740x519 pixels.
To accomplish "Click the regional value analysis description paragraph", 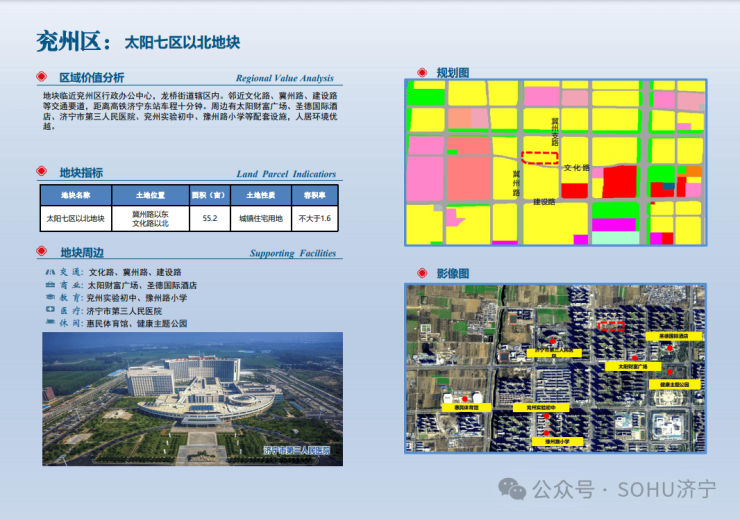I will 190,111.
